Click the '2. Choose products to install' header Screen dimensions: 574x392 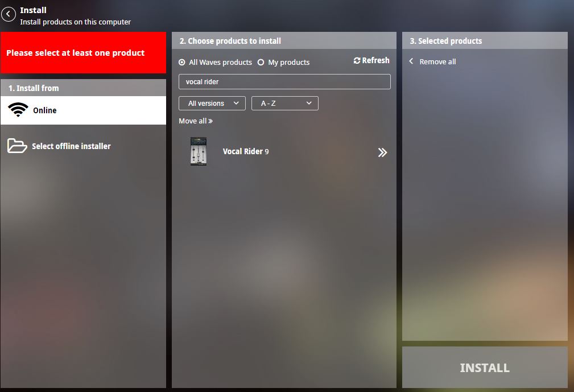click(284, 40)
